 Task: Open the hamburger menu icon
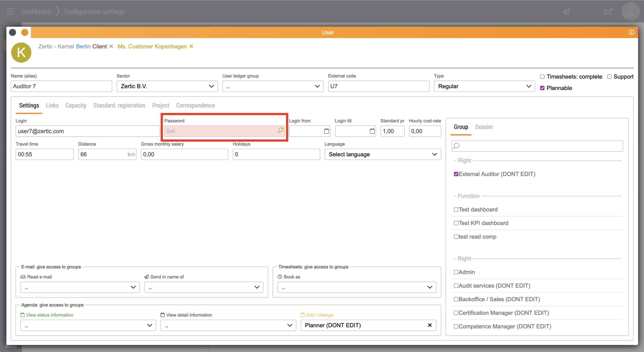pos(10,11)
